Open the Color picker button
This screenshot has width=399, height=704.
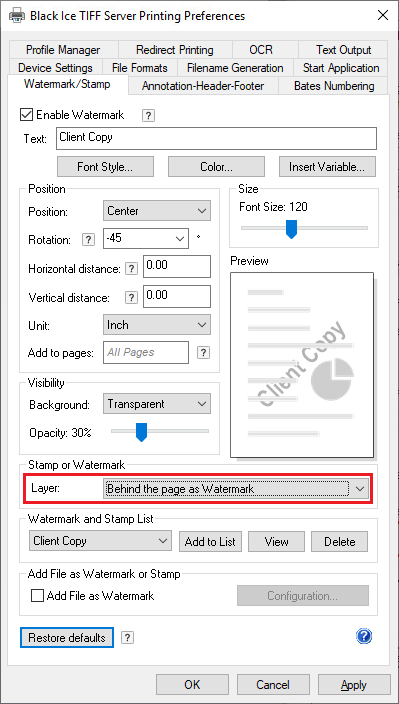(x=216, y=167)
